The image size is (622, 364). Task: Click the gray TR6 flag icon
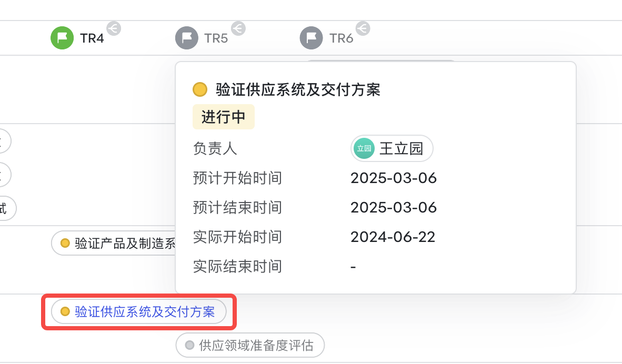pyautogui.click(x=311, y=38)
